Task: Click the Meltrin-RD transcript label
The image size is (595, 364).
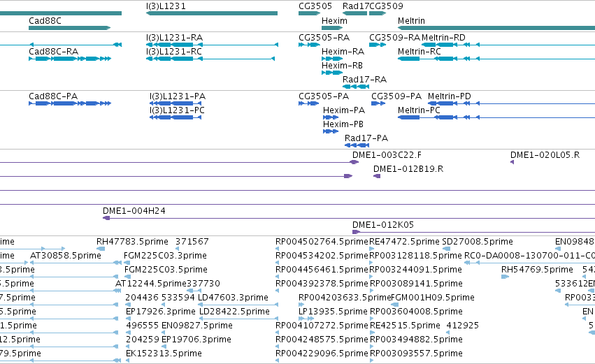Action: coord(443,38)
